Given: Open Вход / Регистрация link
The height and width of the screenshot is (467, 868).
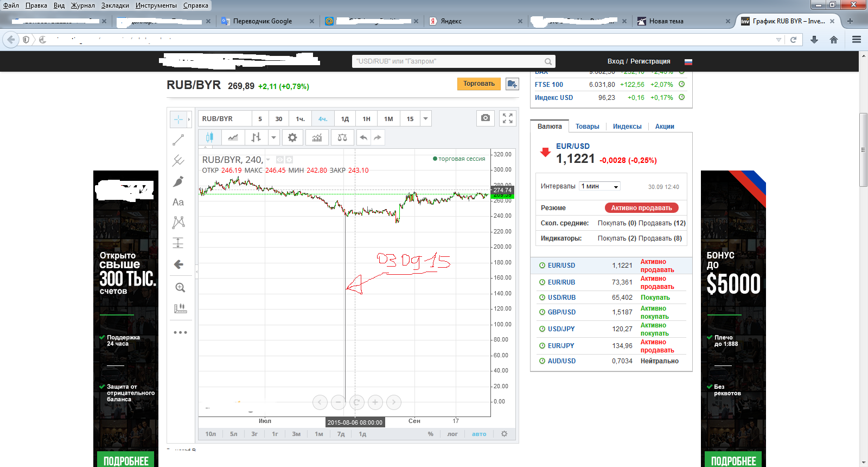Looking at the screenshot, I should [639, 61].
